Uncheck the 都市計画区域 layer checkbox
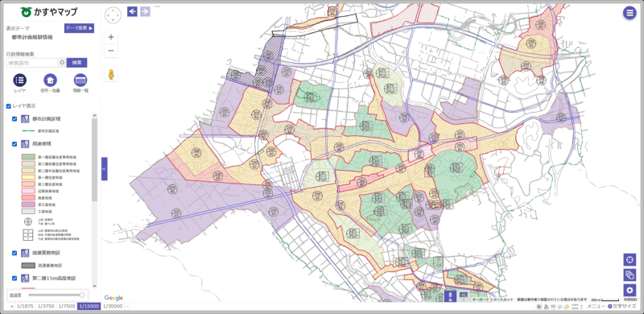Screen dimensions: 644x314 tap(14, 119)
